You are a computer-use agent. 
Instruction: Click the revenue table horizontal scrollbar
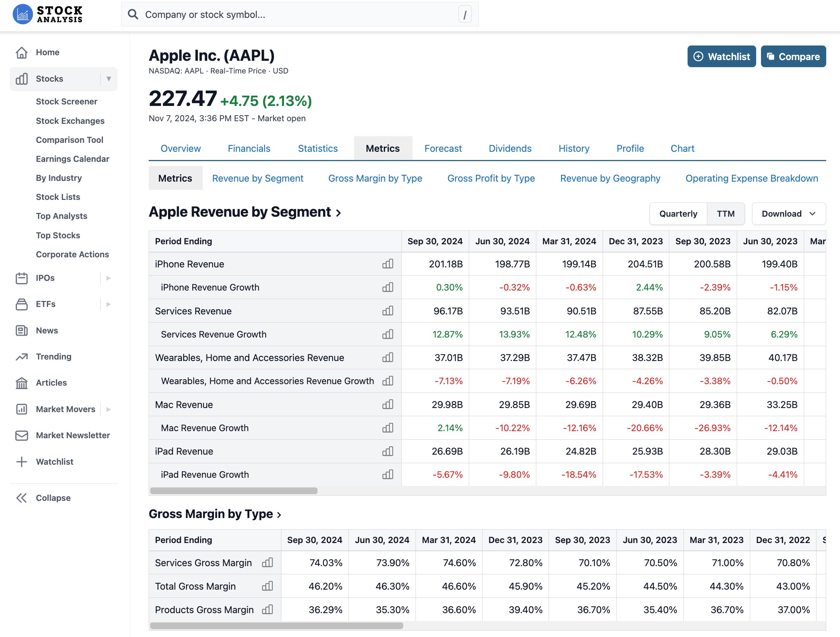coord(234,491)
